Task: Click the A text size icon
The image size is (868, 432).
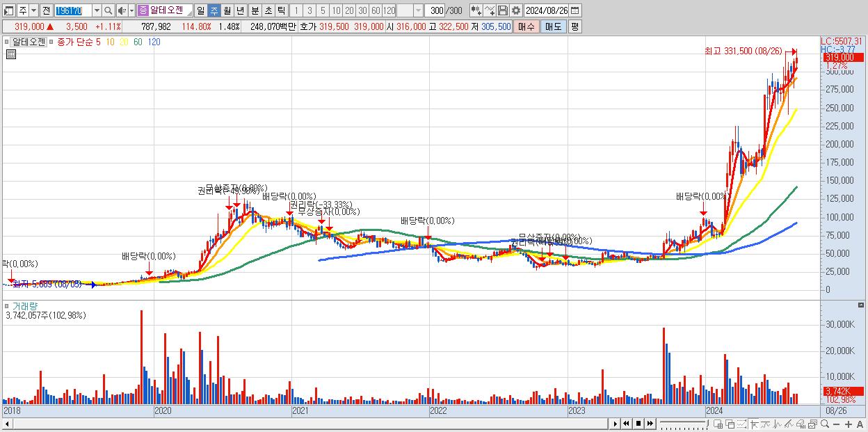Action: (860, 424)
